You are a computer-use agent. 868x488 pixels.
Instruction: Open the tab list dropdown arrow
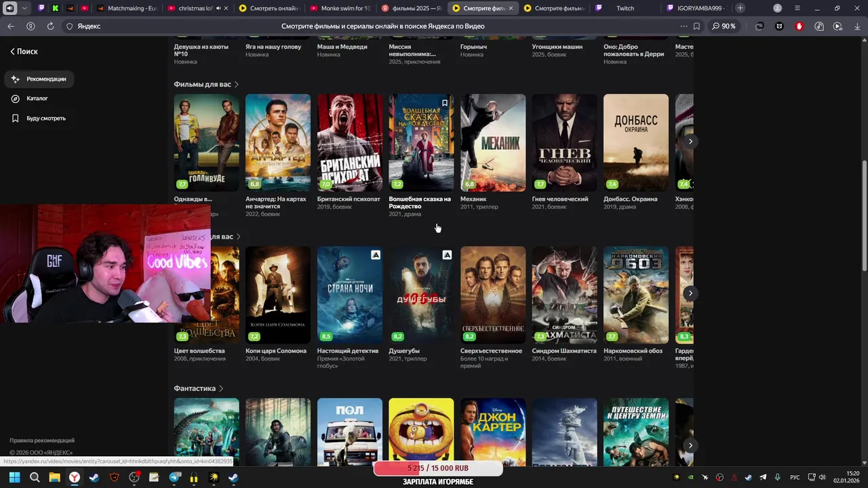click(24, 8)
